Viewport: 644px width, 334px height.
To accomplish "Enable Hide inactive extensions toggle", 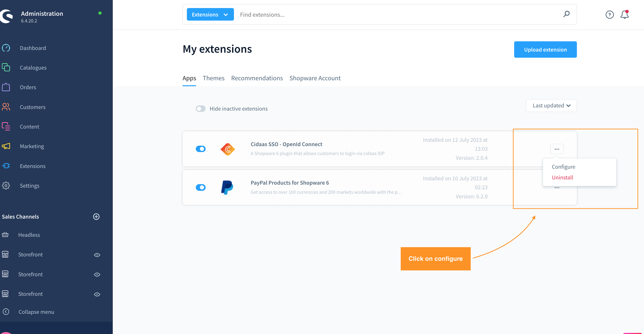I will point(201,109).
